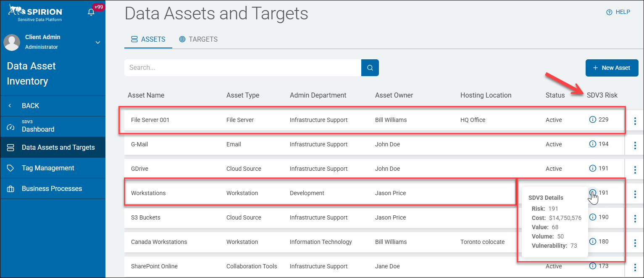Click the New Asset button
The image size is (644, 278).
click(612, 68)
